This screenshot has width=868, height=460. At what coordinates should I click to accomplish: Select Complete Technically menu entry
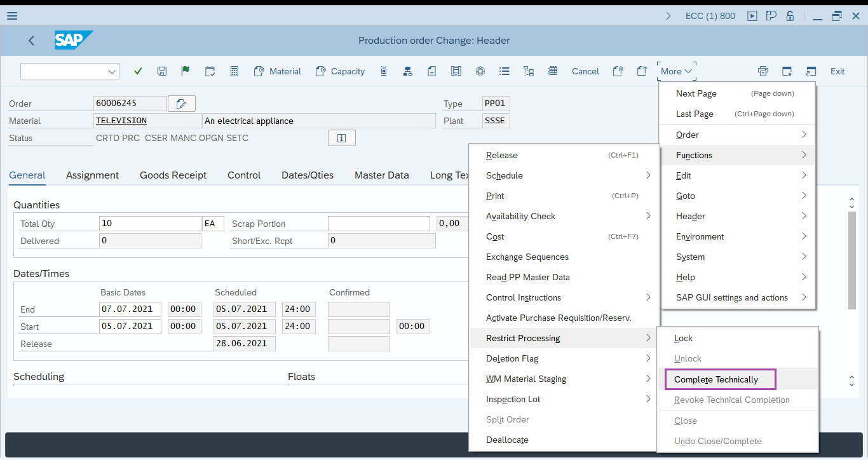pos(716,379)
